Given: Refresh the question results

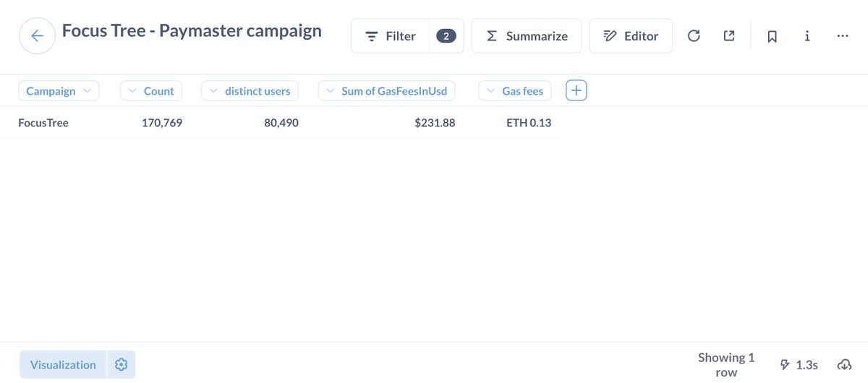Looking at the screenshot, I should click(x=693, y=36).
